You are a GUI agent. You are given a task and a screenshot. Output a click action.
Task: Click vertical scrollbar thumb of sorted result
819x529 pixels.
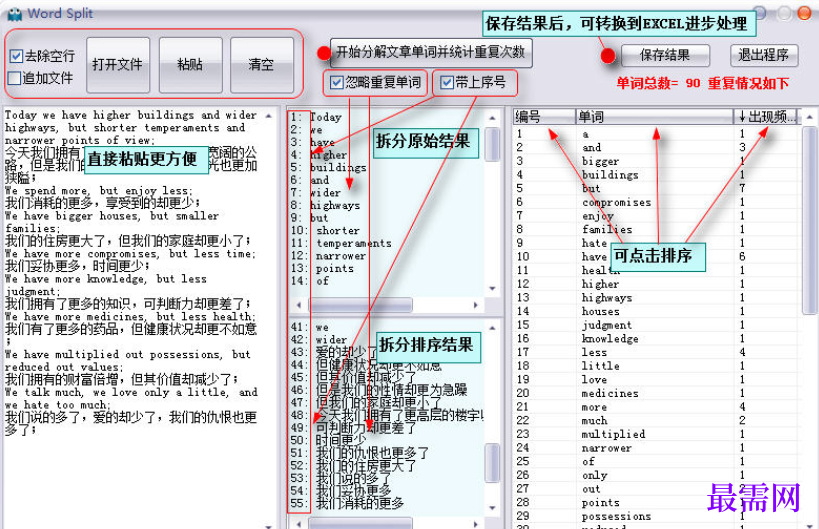tap(492, 463)
